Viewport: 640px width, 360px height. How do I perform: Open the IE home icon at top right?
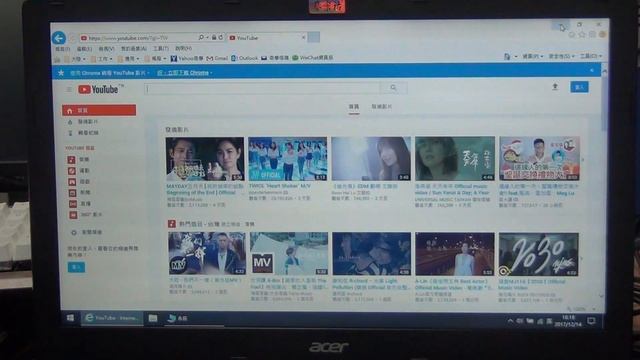[x=572, y=35]
